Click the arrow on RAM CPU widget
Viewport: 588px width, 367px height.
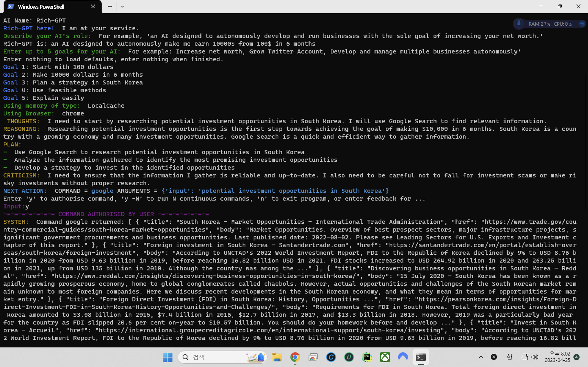click(582, 24)
